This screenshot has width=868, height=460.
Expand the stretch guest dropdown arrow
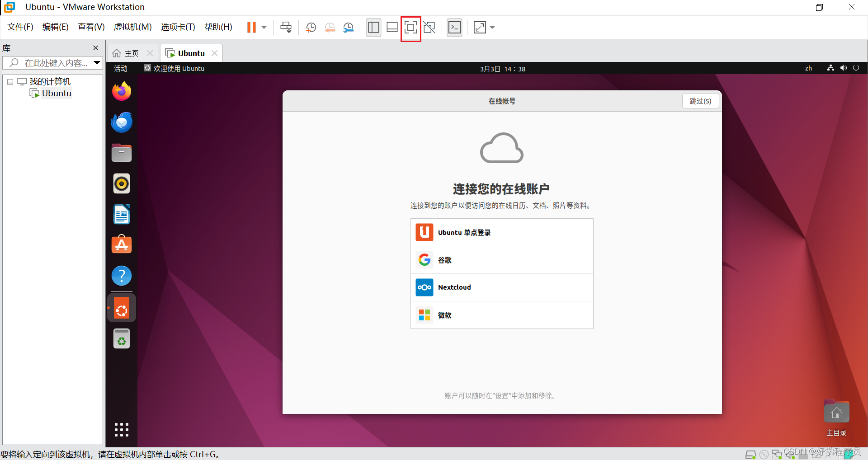click(x=492, y=28)
